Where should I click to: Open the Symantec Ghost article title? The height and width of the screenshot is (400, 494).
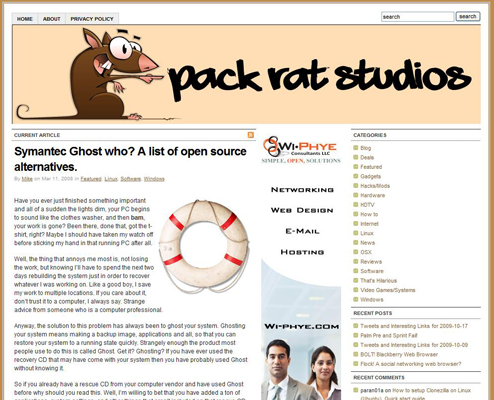coord(130,159)
